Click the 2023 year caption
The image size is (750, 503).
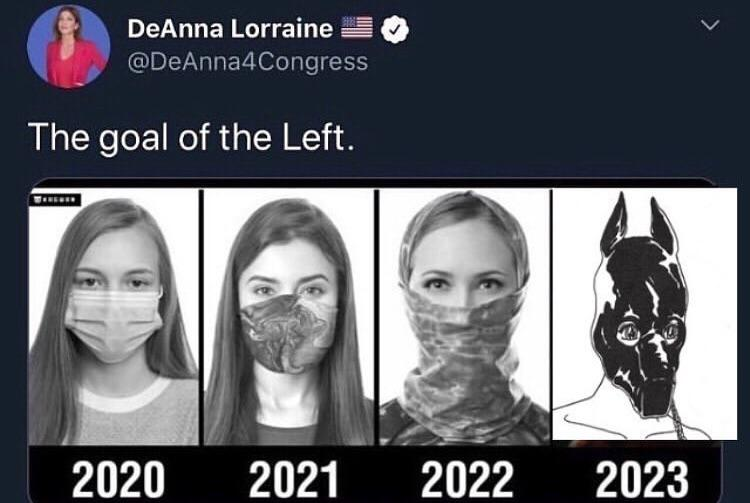pyautogui.click(x=642, y=479)
